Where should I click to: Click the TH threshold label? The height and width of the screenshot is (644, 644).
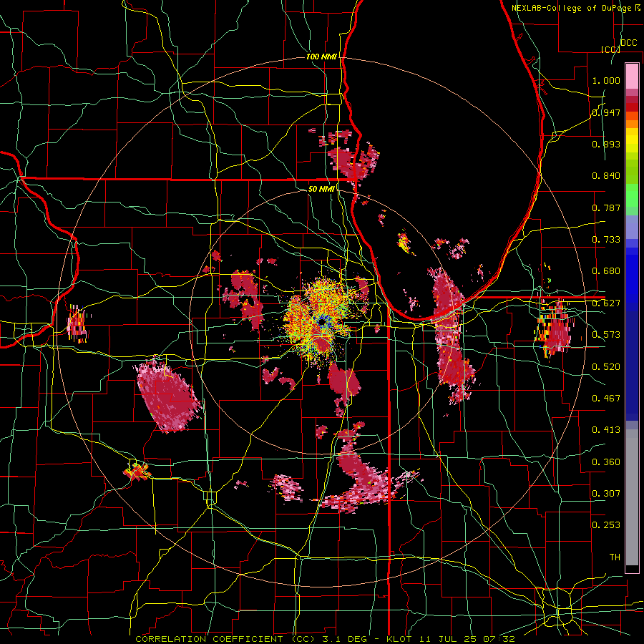[x=615, y=557]
